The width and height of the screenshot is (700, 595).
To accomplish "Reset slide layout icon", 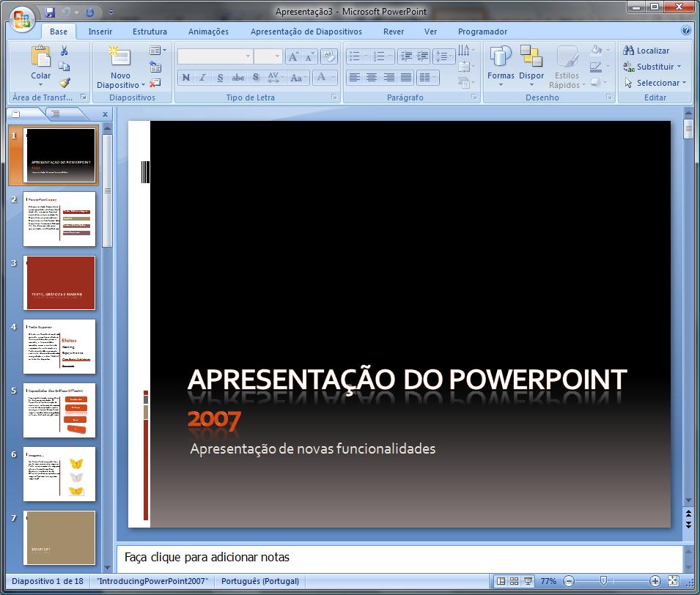I will click(155, 67).
